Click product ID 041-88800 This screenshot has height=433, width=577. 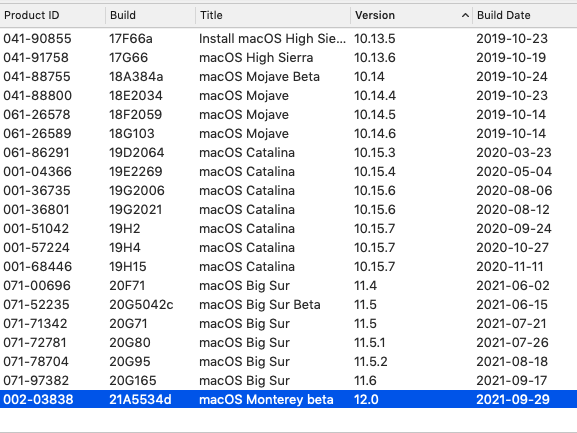click(38, 96)
